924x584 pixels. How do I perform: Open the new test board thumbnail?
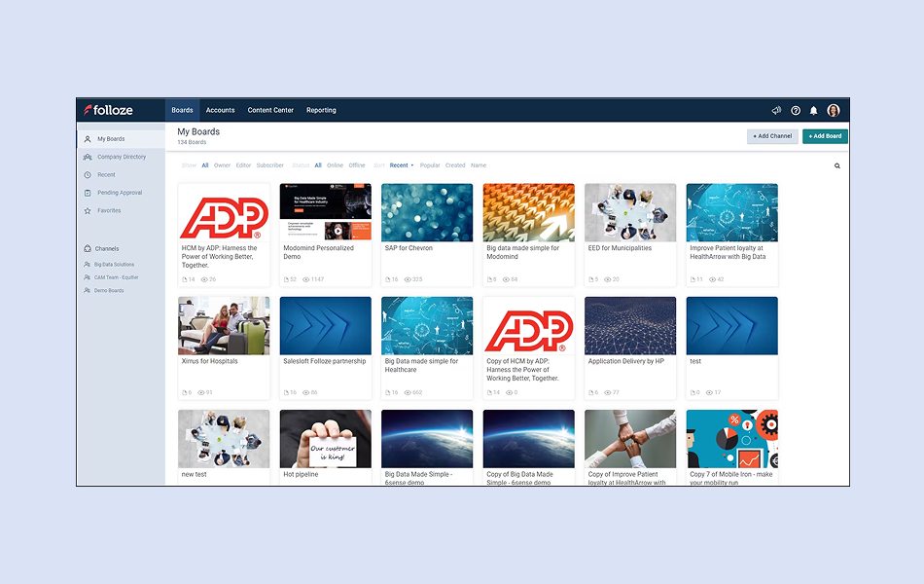[224, 439]
